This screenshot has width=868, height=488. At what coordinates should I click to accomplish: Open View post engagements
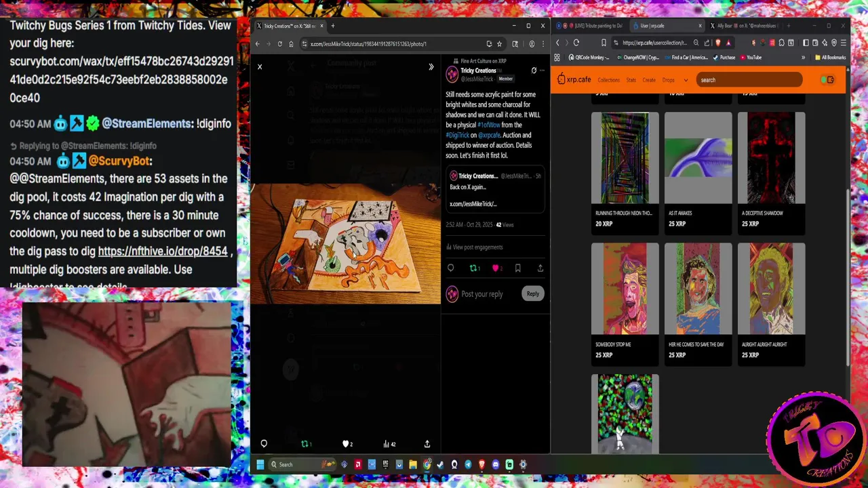(x=474, y=247)
